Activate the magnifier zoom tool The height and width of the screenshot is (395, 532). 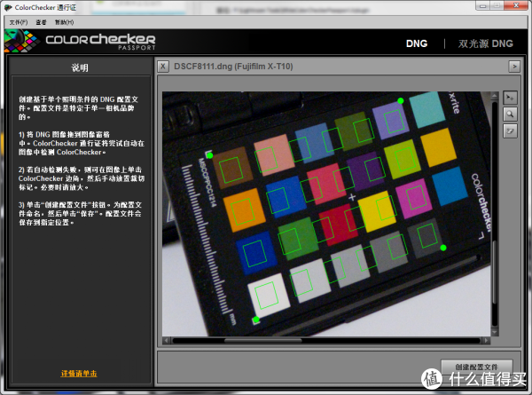(510, 115)
